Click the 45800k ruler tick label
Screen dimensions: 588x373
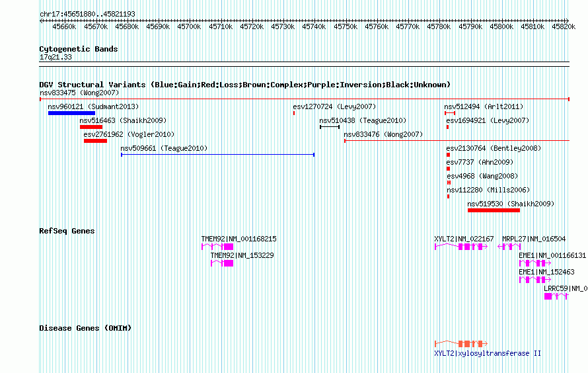tap(501, 26)
